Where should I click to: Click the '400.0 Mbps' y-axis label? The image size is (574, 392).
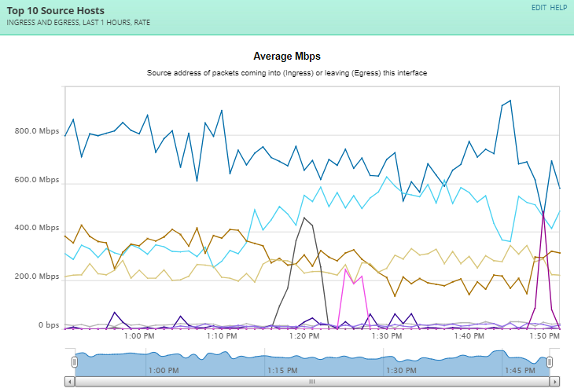pos(37,228)
